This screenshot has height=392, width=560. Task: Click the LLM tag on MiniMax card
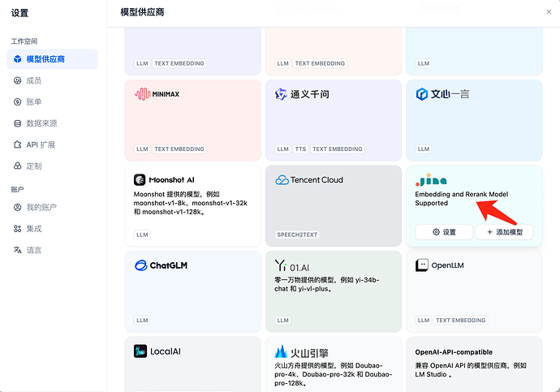(x=142, y=149)
